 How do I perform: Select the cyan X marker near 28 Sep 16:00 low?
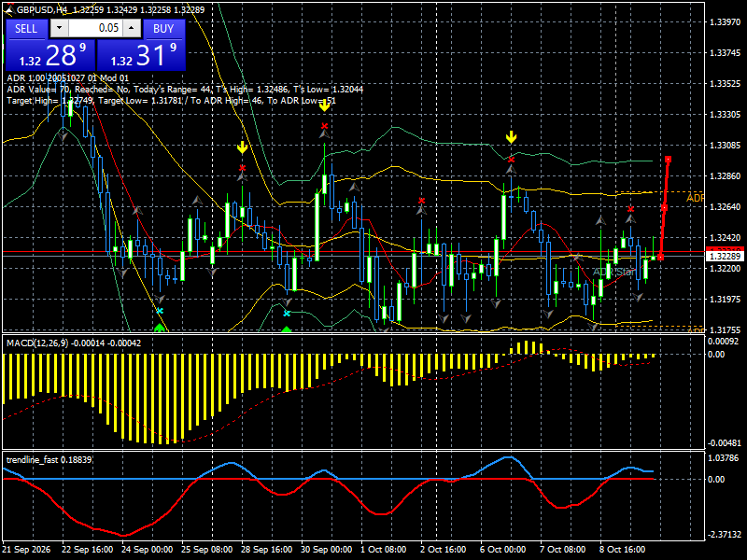coord(287,314)
